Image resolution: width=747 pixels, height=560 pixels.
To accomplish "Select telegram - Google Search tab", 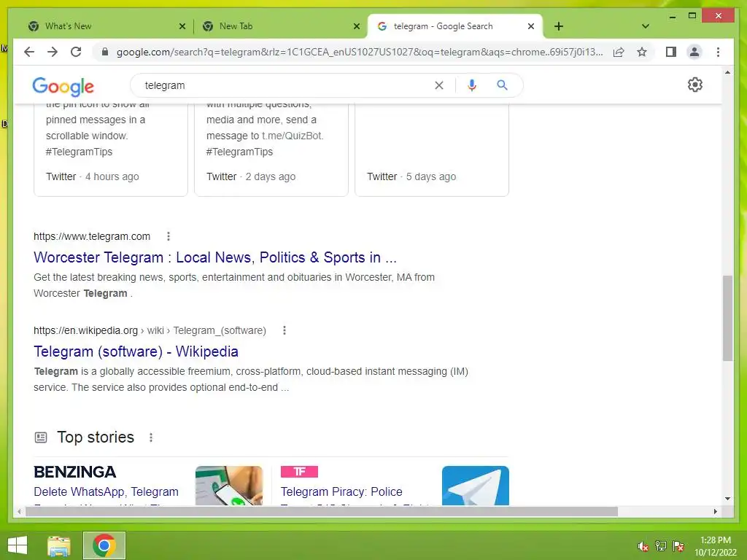I will [x=443, y=26].
